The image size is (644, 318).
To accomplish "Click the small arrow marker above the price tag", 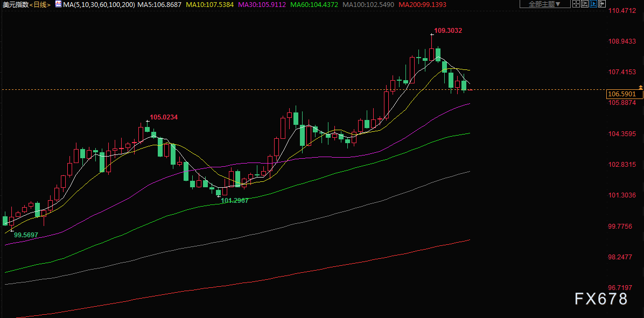I will [x=640, y=87].
